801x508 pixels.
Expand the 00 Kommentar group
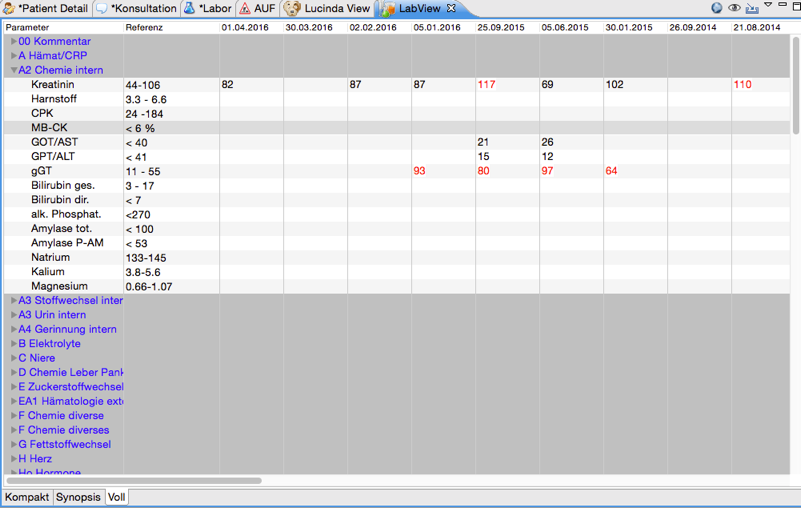coord(13,42)
